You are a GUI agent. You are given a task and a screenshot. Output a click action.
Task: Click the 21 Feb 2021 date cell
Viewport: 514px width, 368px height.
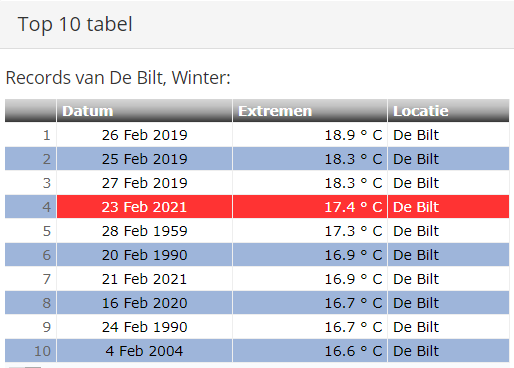[x=144, y=279]
